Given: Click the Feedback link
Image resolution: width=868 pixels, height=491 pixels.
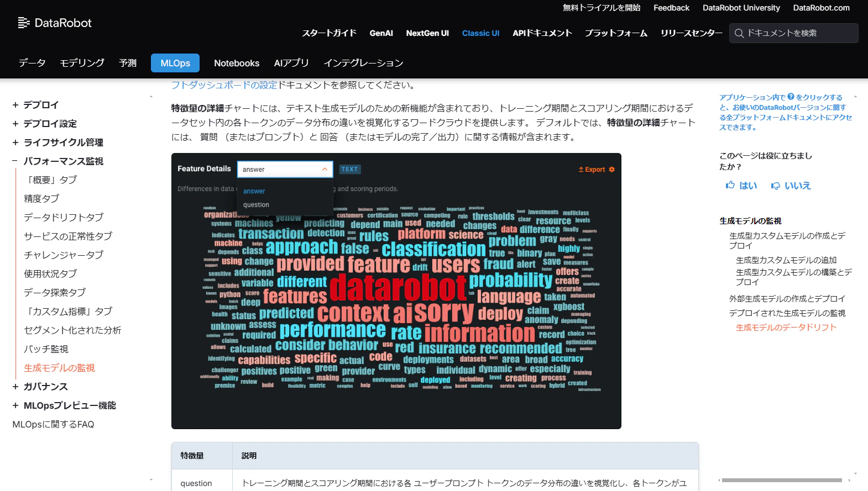Looking at the screenshot, I should click(x=671, y=8).
